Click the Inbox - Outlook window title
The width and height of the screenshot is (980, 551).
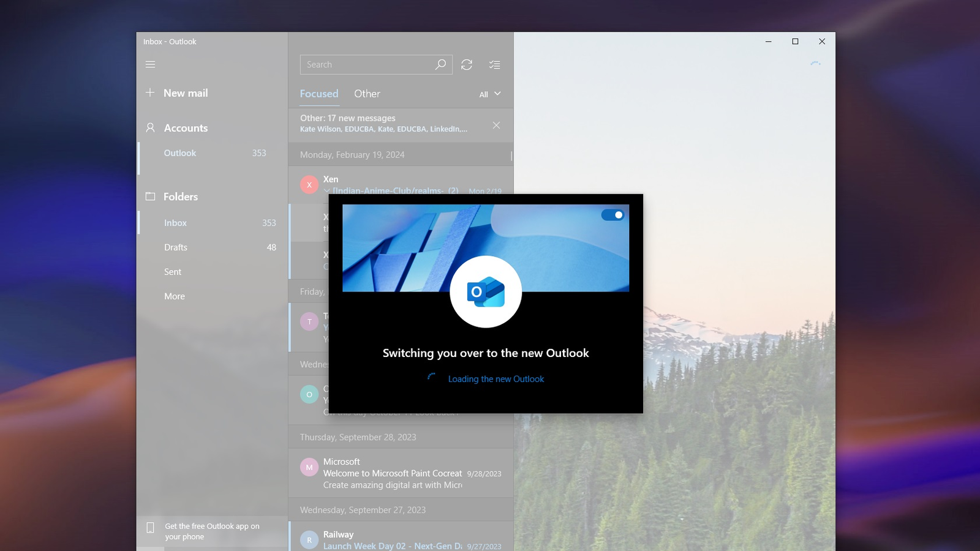[170, 42]
